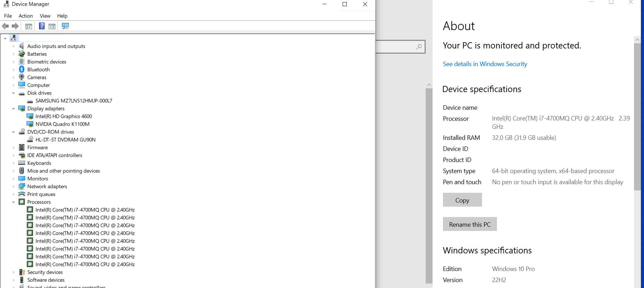Click the Processors category icon

click(22, 202)
